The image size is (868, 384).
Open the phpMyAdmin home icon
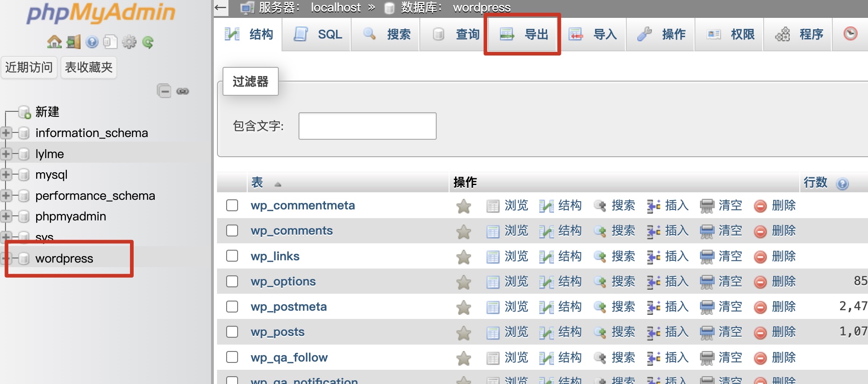point(54,42)
